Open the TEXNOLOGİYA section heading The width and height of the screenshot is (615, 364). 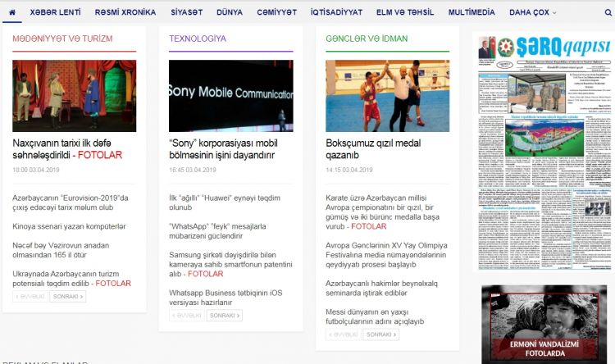pyautogui.click(x=198, y=39)
